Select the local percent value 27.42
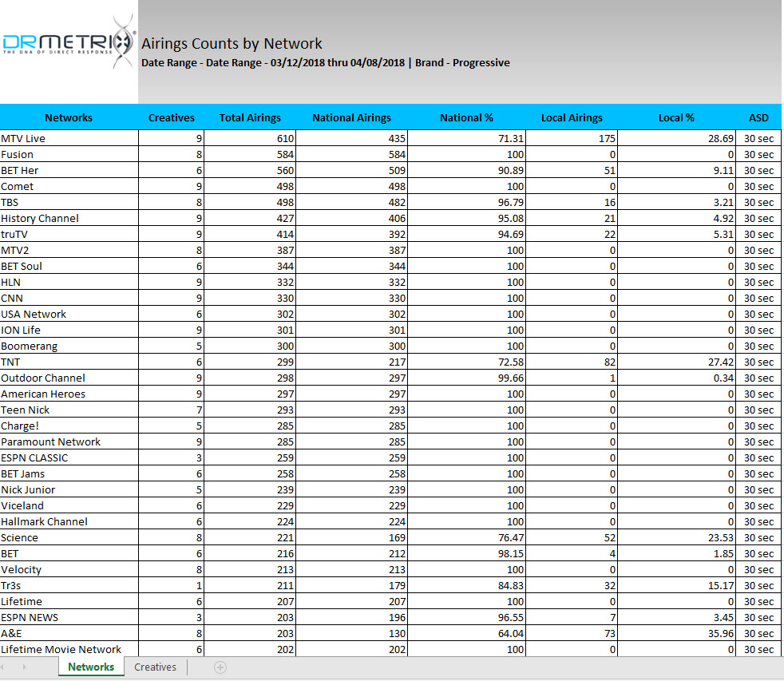The image size is (784, 681). [676, 362]
